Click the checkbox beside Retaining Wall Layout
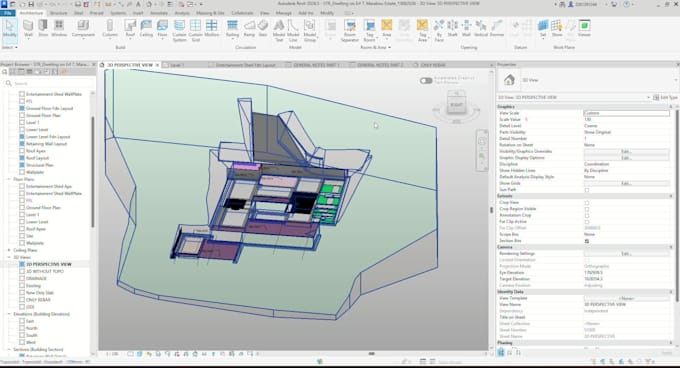Viewport: 680px width, 368px height. coord(22,144)
